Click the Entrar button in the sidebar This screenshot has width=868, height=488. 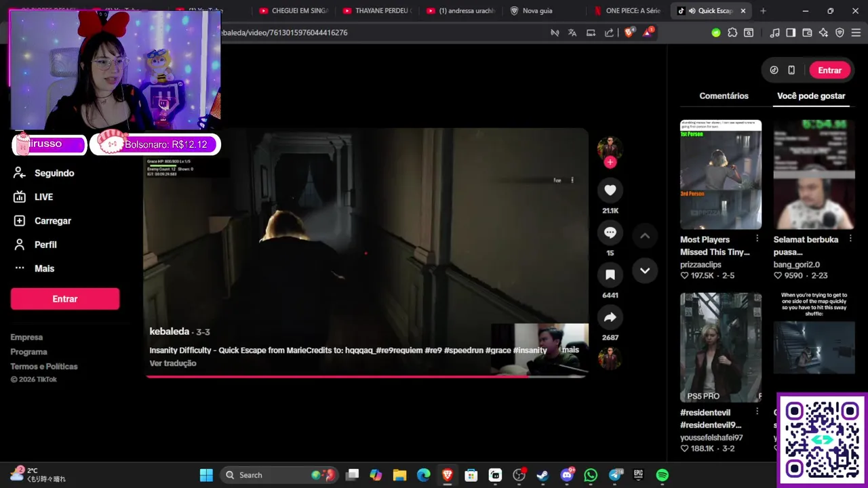point(65,299)
